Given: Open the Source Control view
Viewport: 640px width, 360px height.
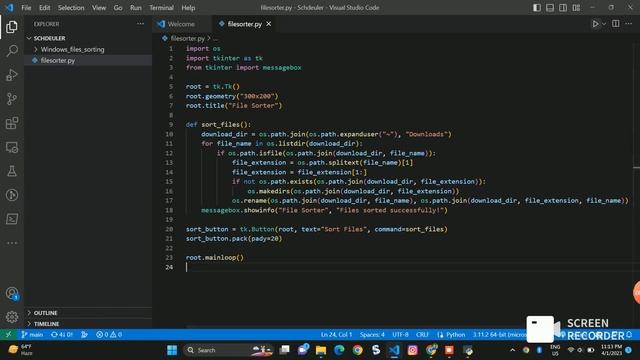Looking at the screenshot, I should click(12, 99).
